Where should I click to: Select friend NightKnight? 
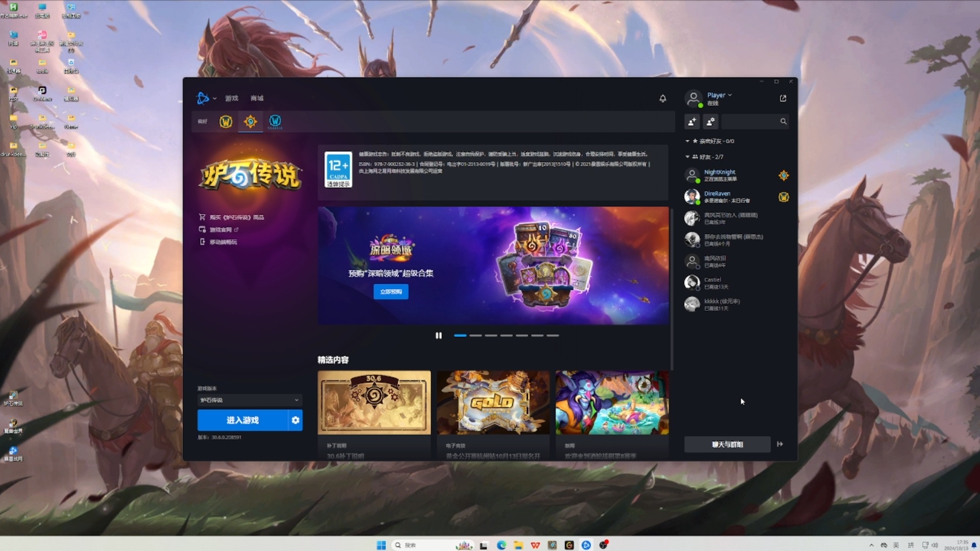point(737,176)
